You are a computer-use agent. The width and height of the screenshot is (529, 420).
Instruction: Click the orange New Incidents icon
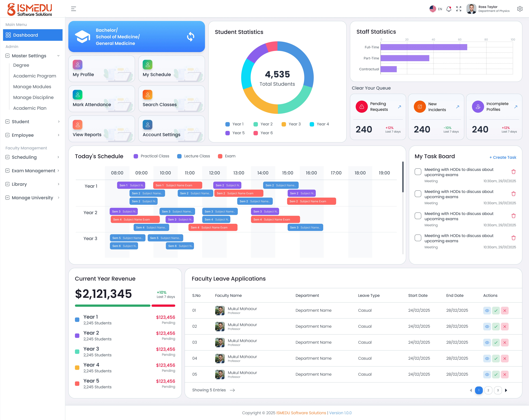click(x=420, y=107)
